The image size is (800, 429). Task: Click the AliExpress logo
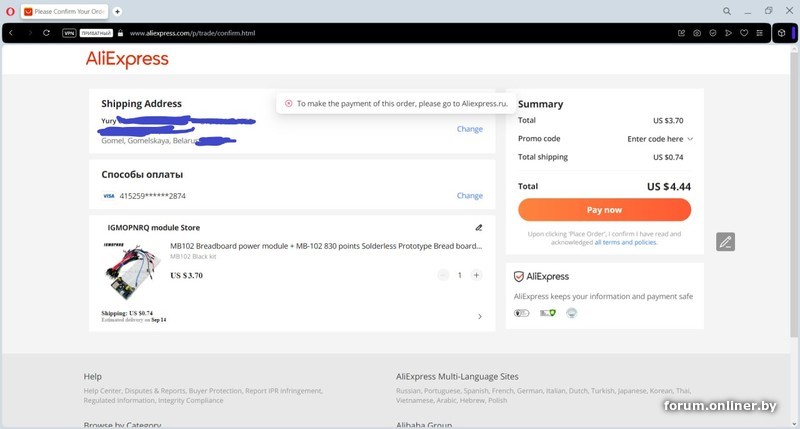coord(127,59)
